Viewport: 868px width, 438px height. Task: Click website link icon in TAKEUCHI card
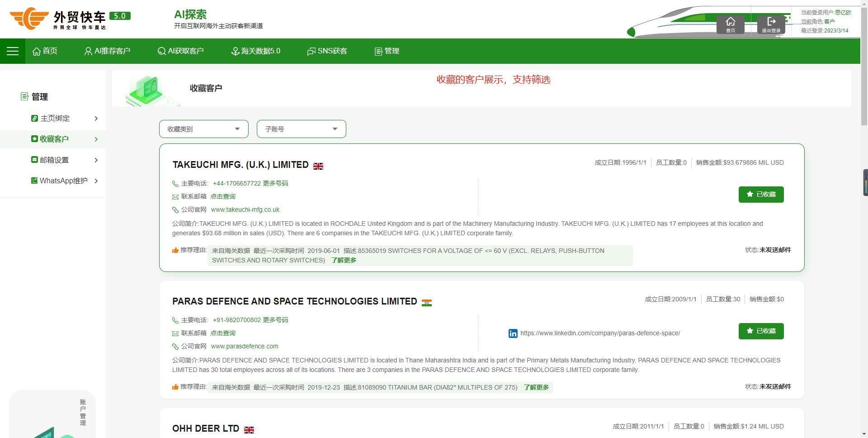pyautogui.click(x=175, y=210)
